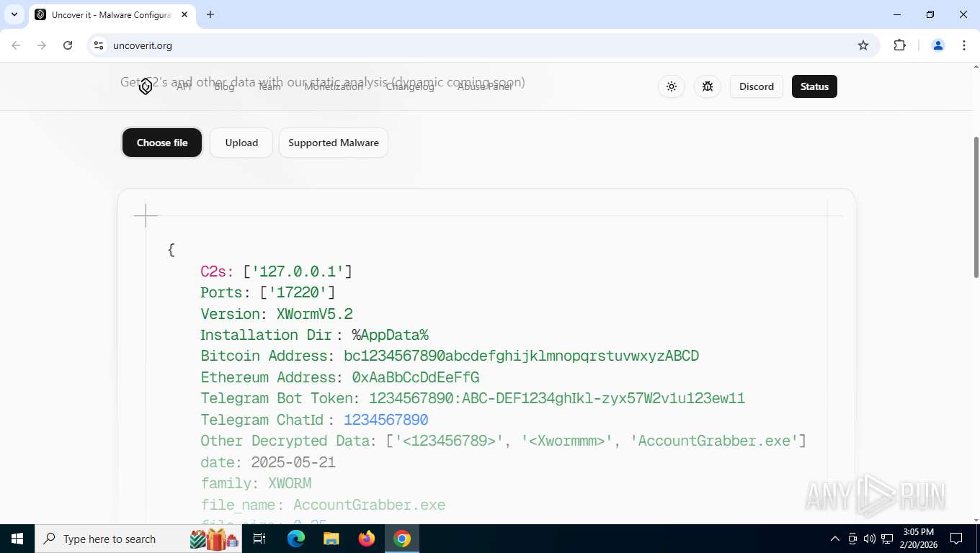Reload the page
The width and height of the screenshot is (980, 553).
(x=68, y=45)
